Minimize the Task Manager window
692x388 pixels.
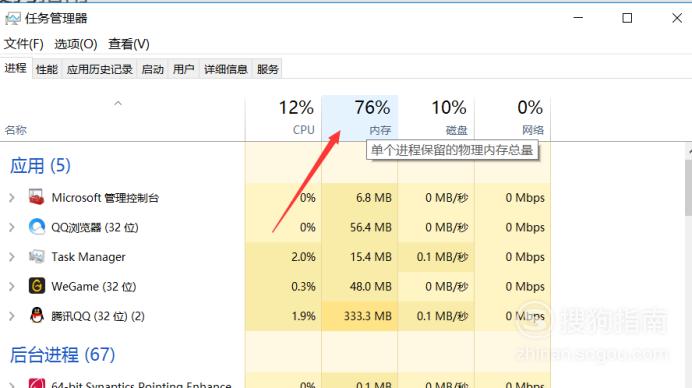coord(578,18)
